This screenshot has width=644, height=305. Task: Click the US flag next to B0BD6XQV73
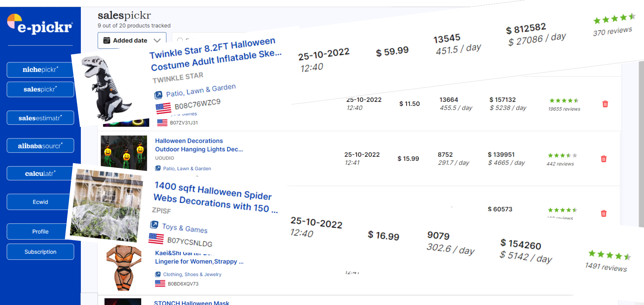click(160, 284)
